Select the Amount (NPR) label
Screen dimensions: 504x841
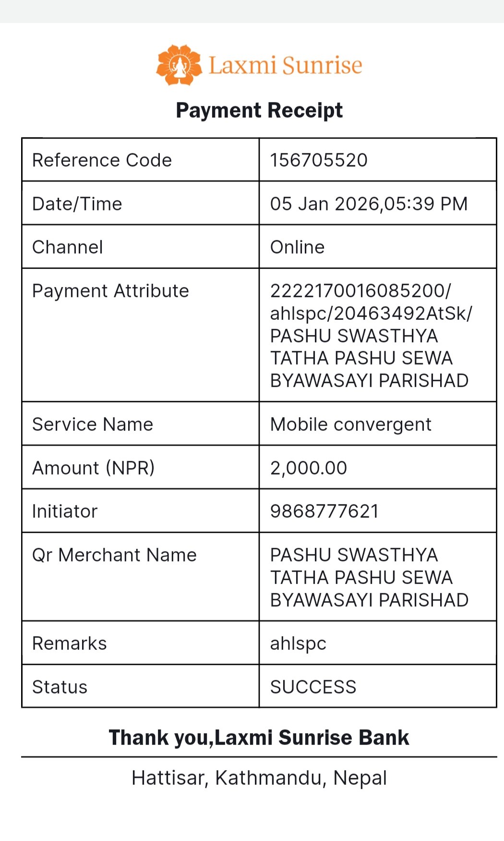click(x=94, y=468)
